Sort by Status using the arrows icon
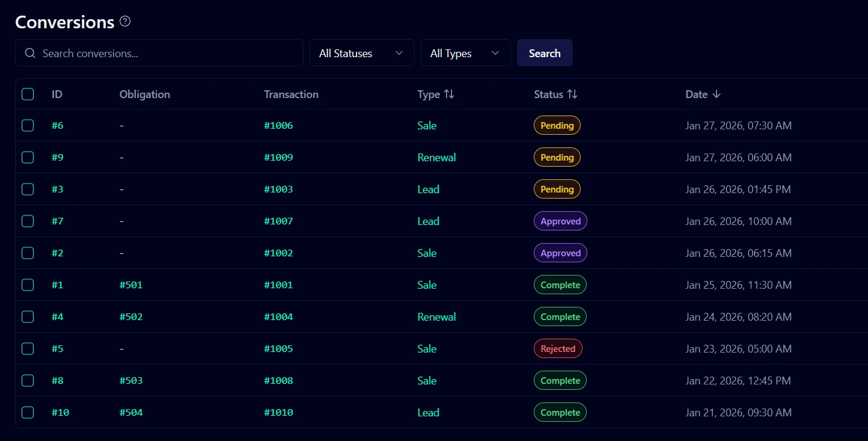The width and height of the screenshot is (868, 441). [x=572, y=94]
